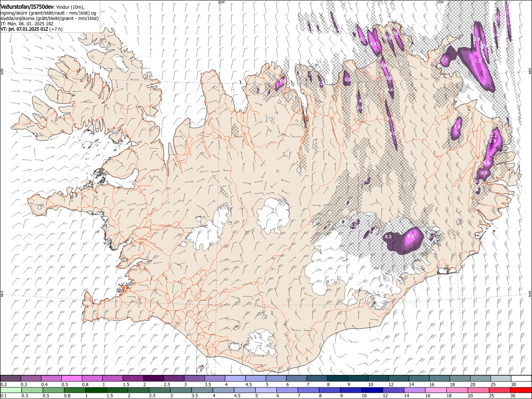Image resolution: width=532 pixels, height=399 pixels.
Task: Click the 15W longitude label at the top
Action: pos(440,2)
